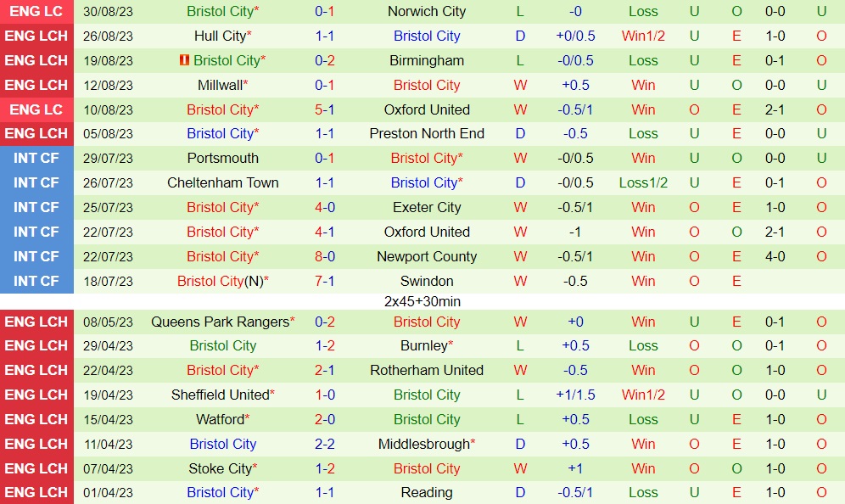Click the Hull City team name
The image size is (845, 504).
[220, 36]
